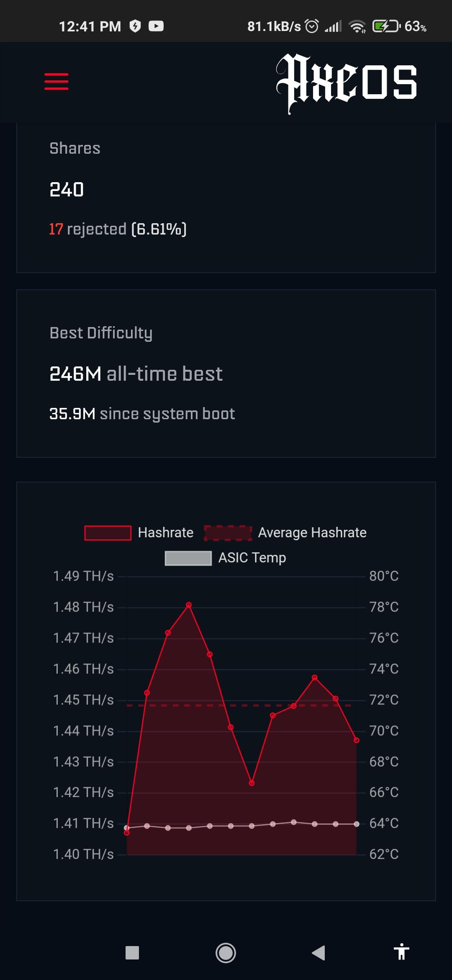Tap the 1.45 TH/s axis label
Screen dimensions: 452x980
[83, 700]
